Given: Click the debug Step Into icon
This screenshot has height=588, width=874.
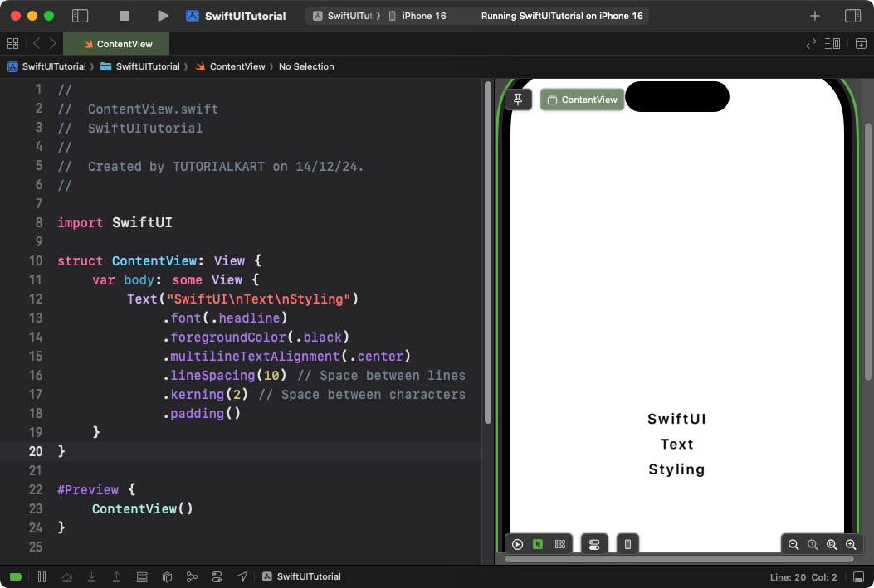Looking at the screenshot, I should (91, 577).
